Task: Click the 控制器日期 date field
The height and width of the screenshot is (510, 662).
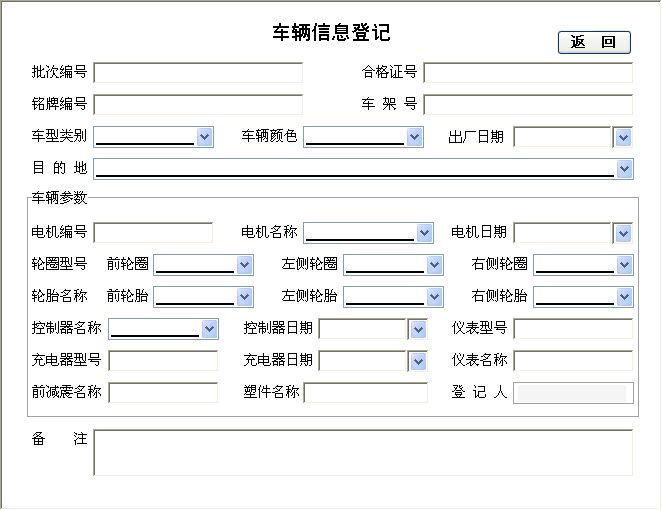Action: [x=363, y=329]
